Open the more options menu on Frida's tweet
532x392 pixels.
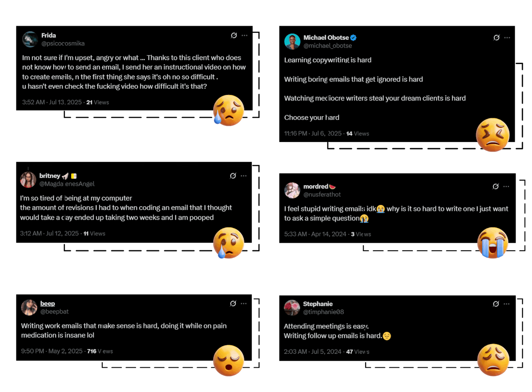click(245, 36)
